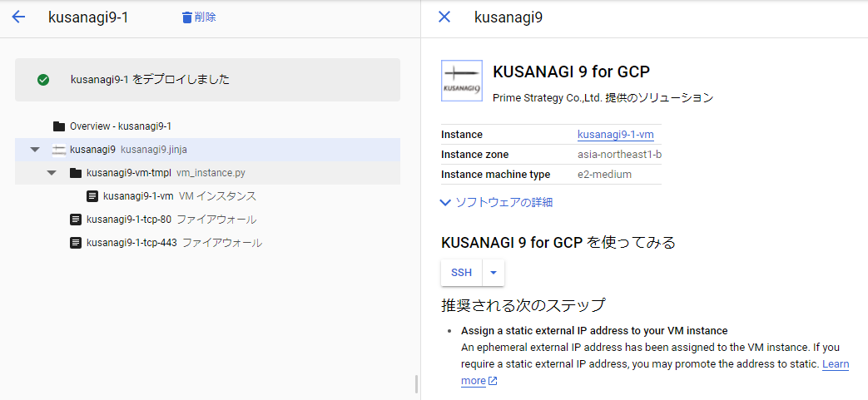Screen dimensions: 868x400
Task: Open the kusanagi9-1-vm instance link
Action: [616, 135]
